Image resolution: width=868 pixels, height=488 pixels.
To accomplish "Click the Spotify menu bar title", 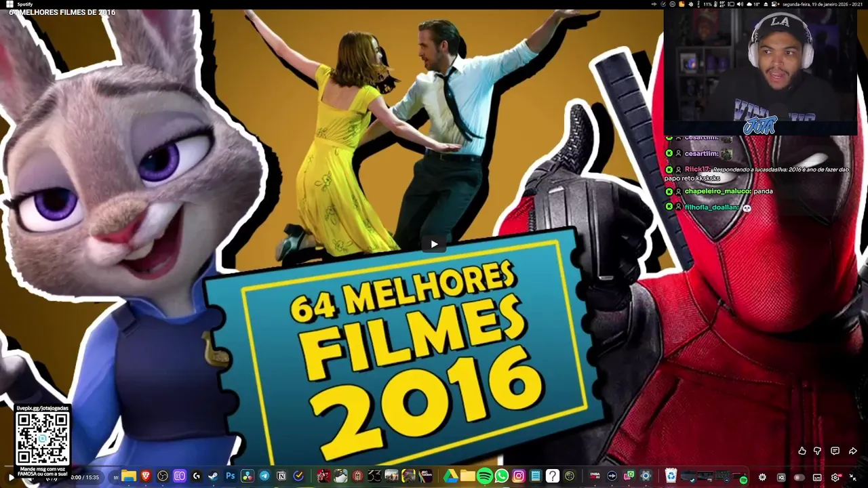I will (x=25, y=4).
